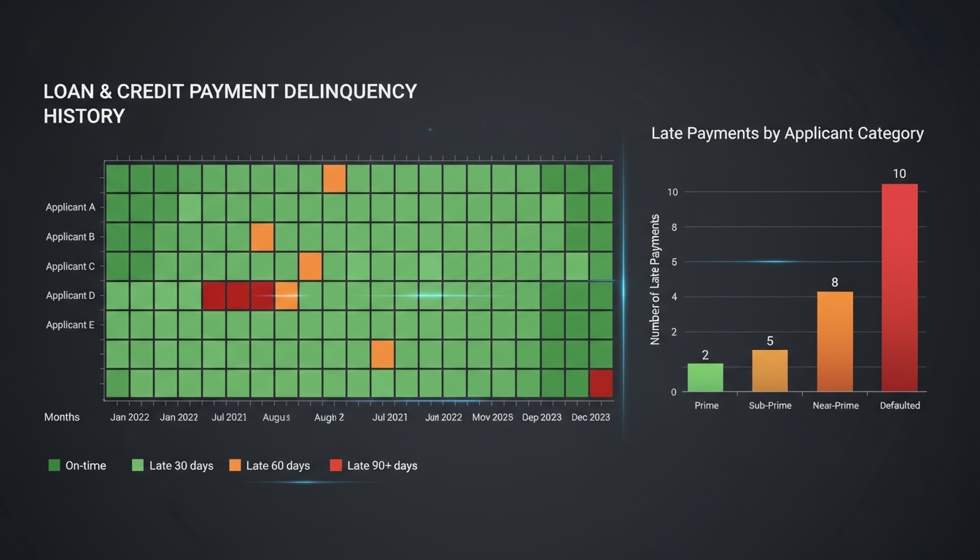Click the Late Payments by Applicant Category title
This screenshot has height=560, width=980.
click(x=787, y=133)
